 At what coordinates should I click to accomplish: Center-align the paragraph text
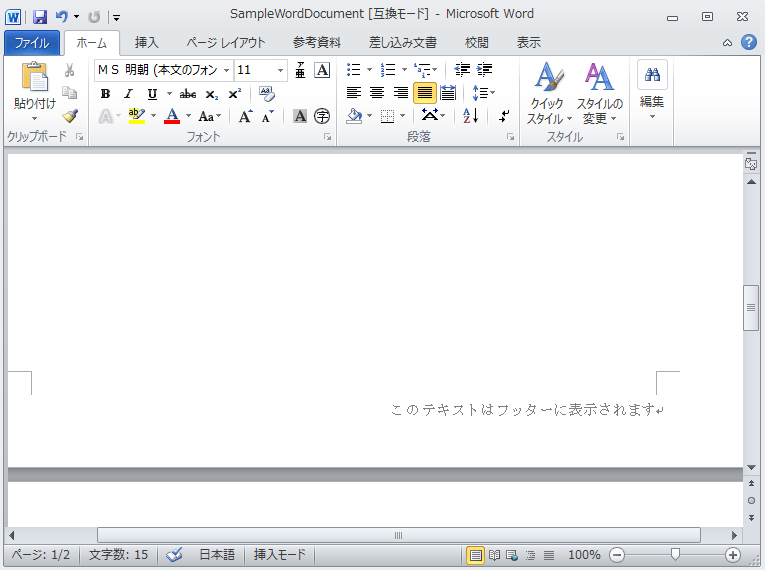(377, 93)
